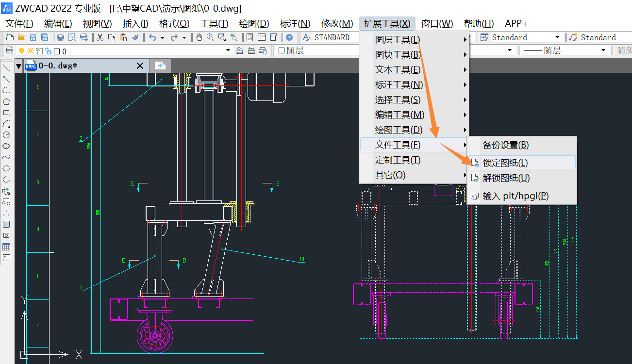Select the Polygon drawing tool

pos(6,101)
